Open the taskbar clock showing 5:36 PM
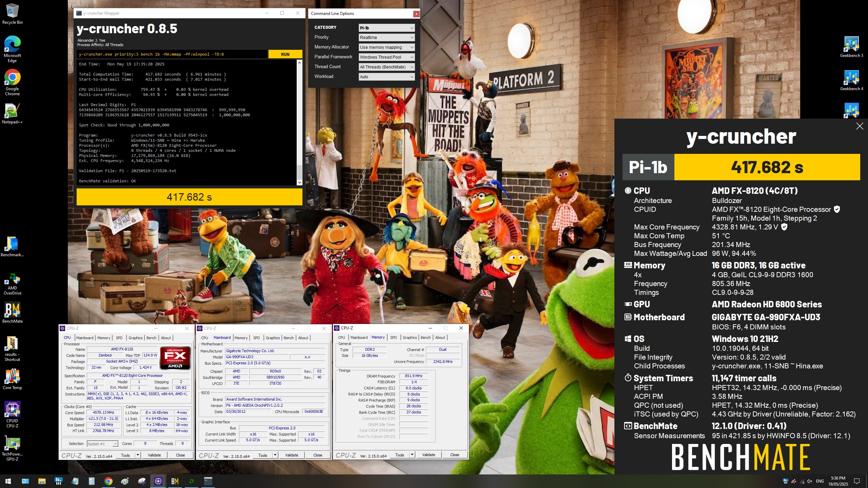Image resolution: width=868 pixels, height=488 pixels. (x=838, y=481)
